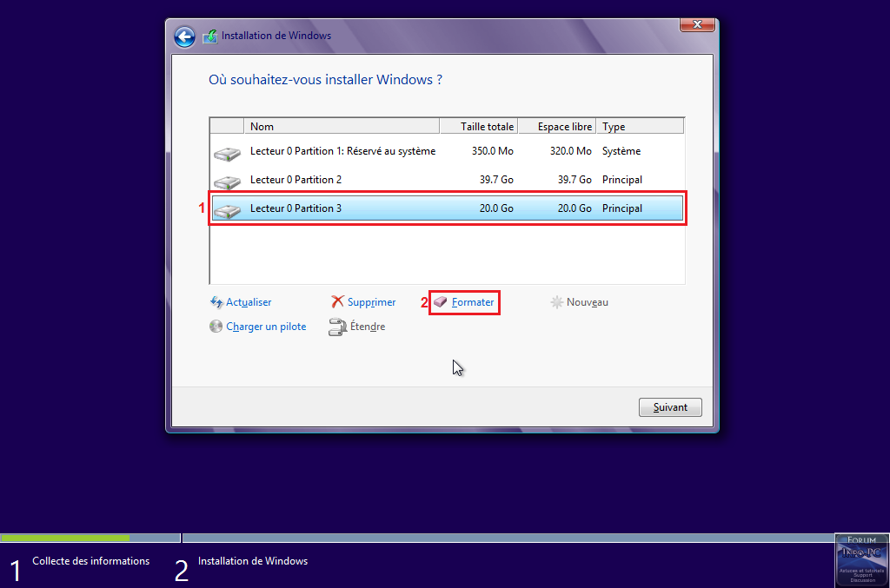This screenshot has width=890, height=588.
Task: Select the 'Lecteur 0 Partition 2' row
Action: tap(447, 180)
